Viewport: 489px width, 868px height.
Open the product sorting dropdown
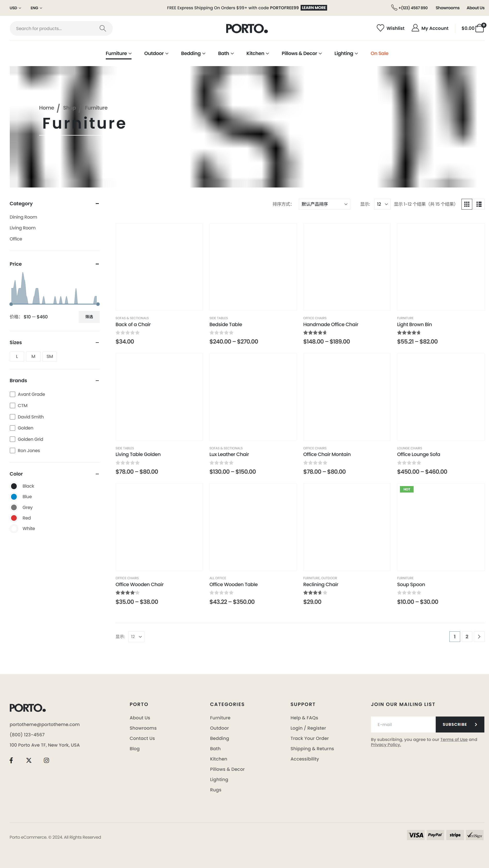[x=324, y=204]
